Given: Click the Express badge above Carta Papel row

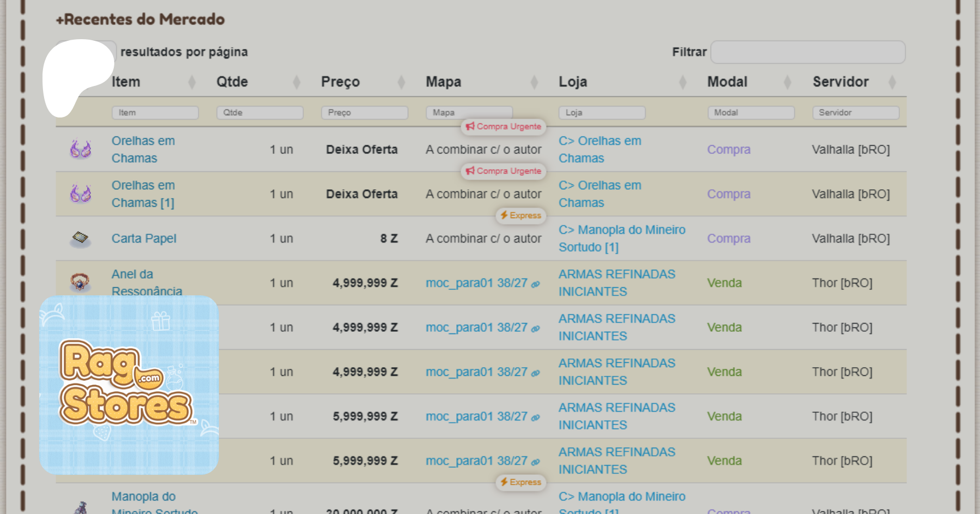Looking at the screenshot, I should tap(520, 215).
